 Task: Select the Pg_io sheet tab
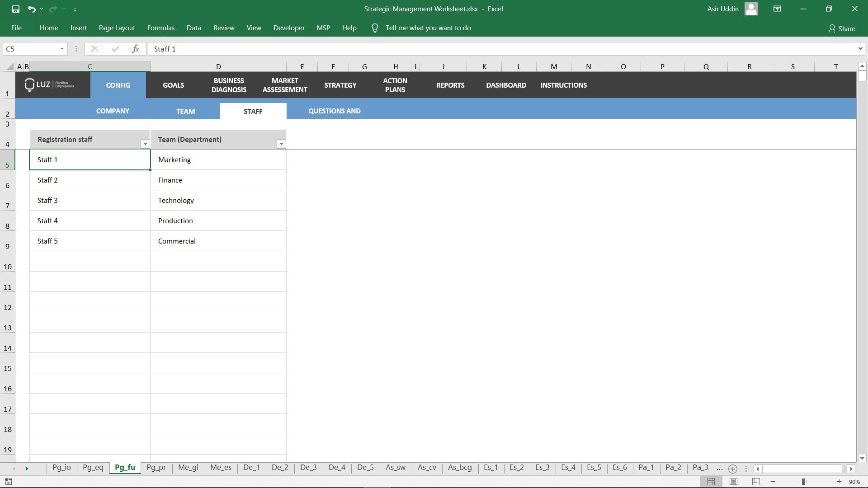[61, 468]
